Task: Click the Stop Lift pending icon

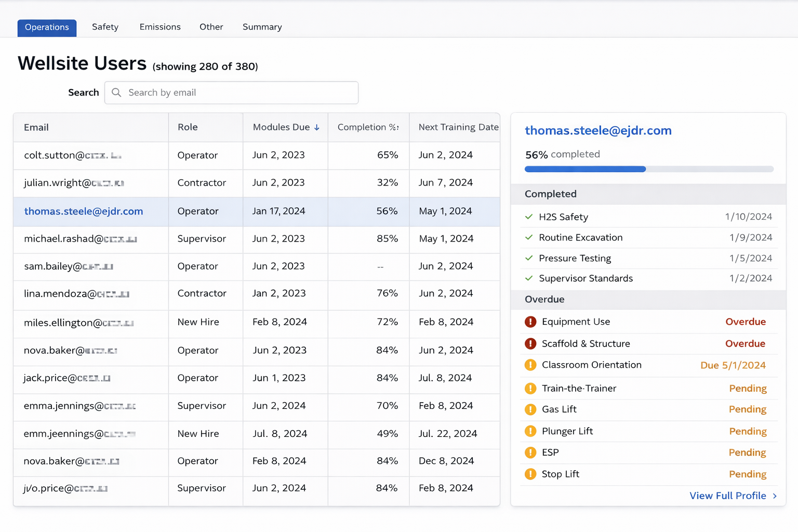Action: point(530,474)
